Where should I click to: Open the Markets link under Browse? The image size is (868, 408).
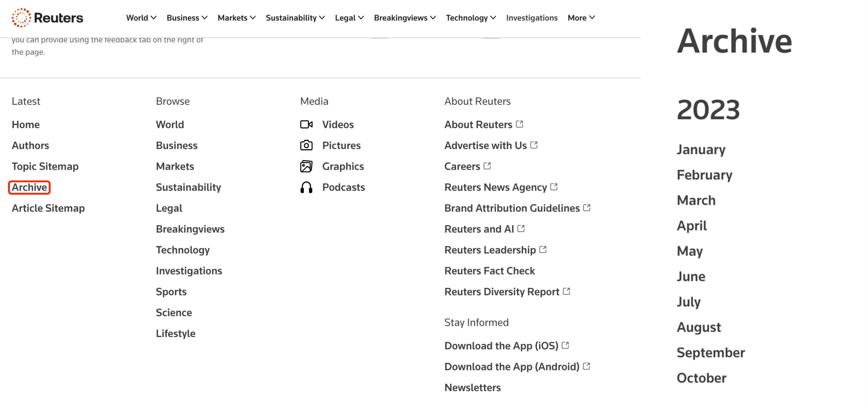pos(175,166)
